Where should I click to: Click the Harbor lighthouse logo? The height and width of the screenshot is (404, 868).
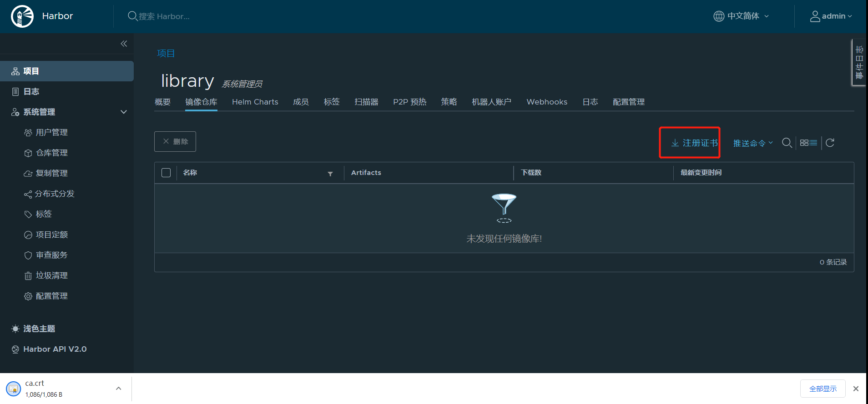[x=22, y=16]
